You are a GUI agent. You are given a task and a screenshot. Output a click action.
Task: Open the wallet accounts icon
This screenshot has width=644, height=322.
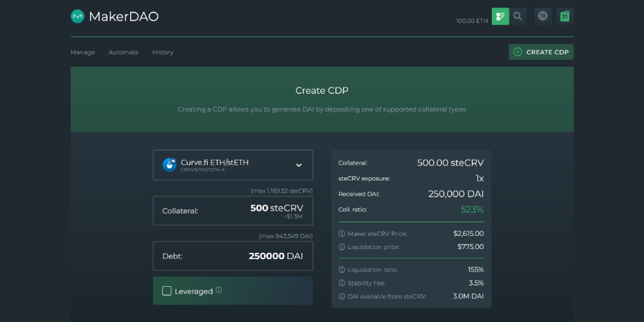pos(500,16)
